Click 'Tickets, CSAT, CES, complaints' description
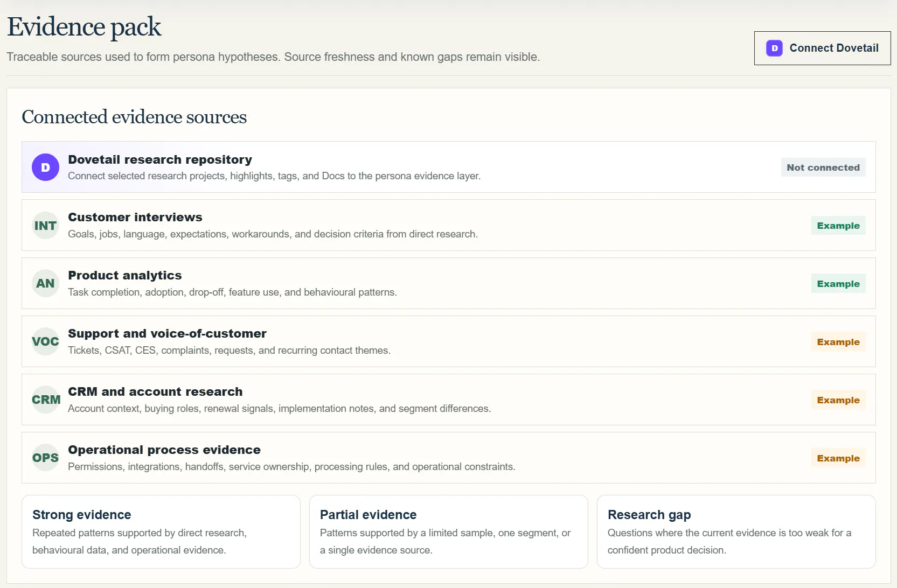This screenshot has height=588, width=897. (x=229, y=351)
